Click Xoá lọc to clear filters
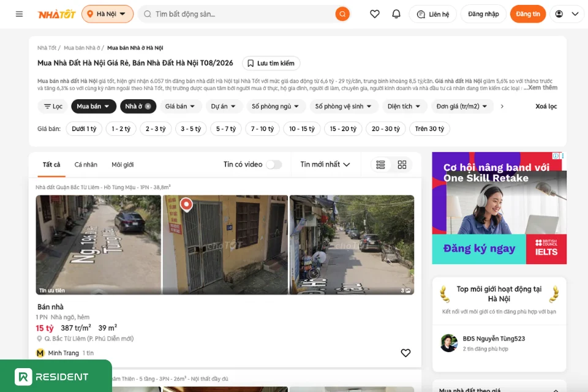Image resolution: width=588 pixels, height=392 pixels. 546,107
